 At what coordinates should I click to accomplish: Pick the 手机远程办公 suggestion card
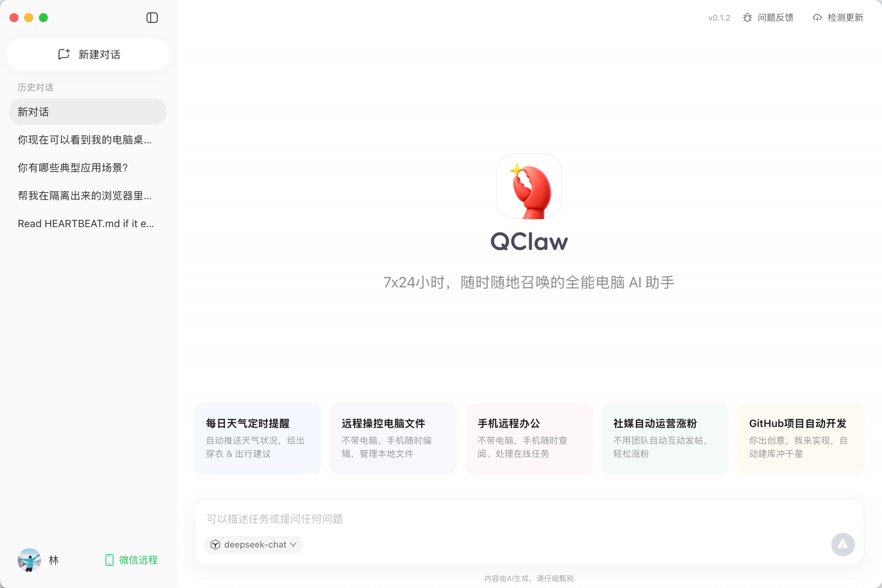[529, 438]
